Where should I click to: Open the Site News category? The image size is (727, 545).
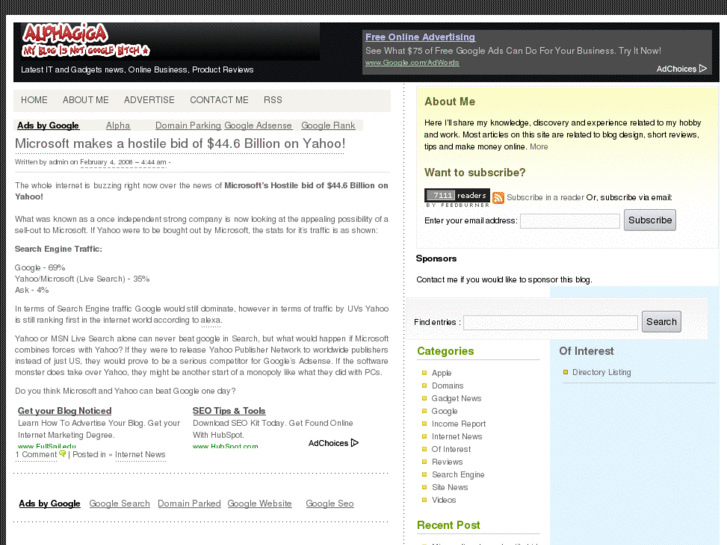pyautogui.click(x=450, y=487)
